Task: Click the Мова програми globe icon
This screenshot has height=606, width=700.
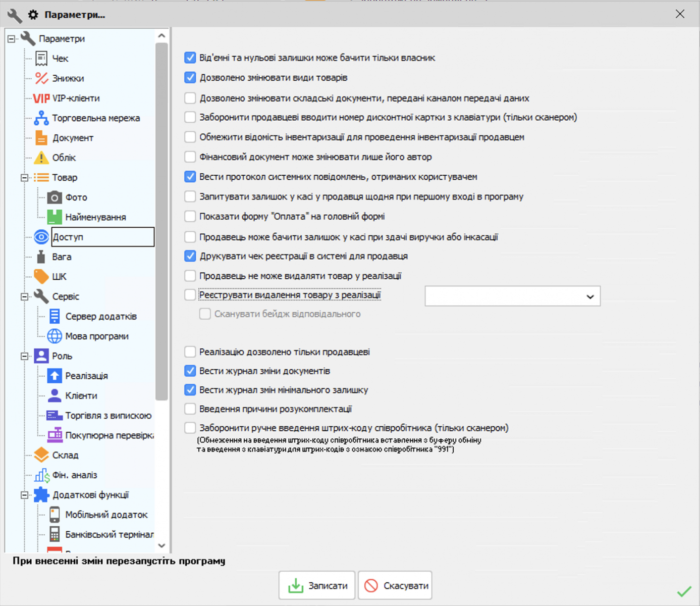Action: [x=55, y=336]
